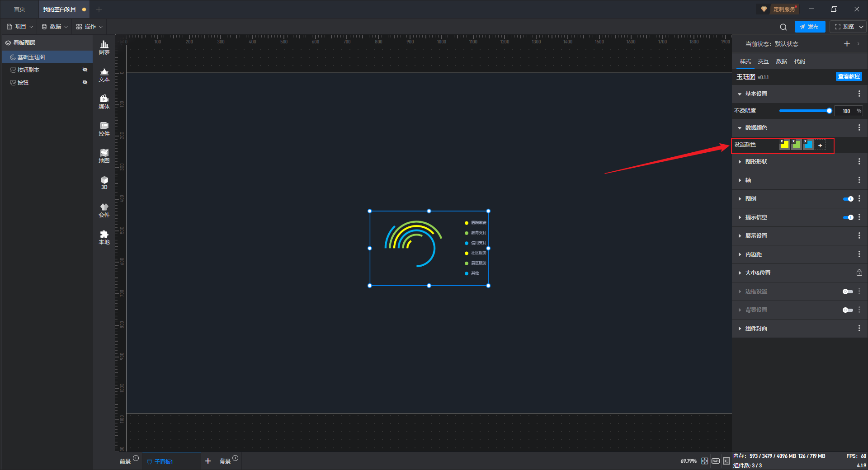This screenshot has width=868, height=470.
Task: Enable the 背景设置 background switch
Action: [848, 310]
